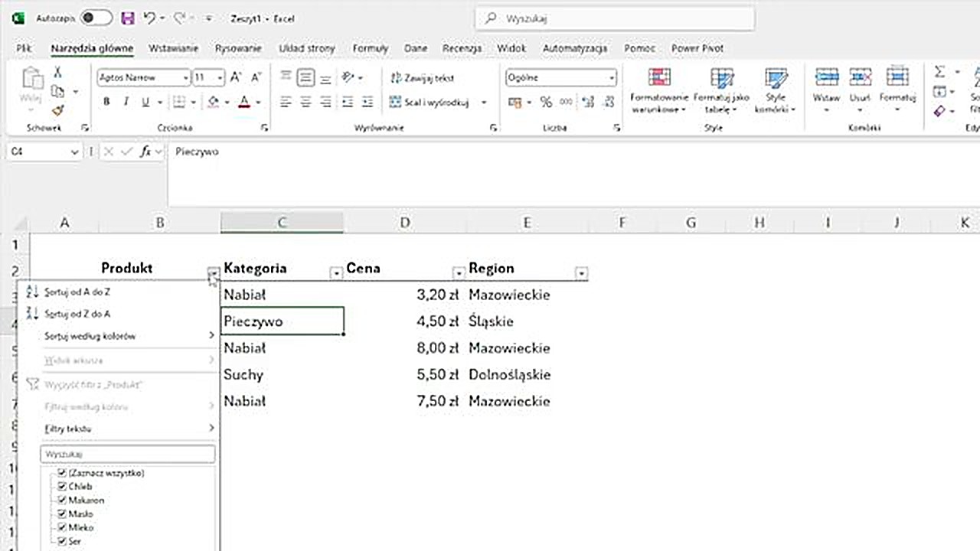Toggle the Zaznacz wszystko checkbox

click(x=63, y=473)
